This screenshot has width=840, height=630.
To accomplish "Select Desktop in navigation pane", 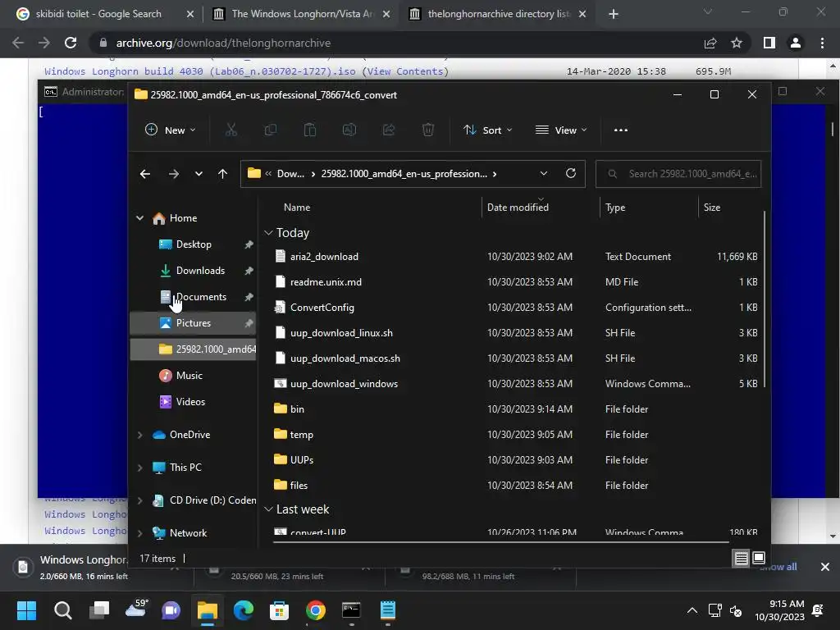I will (x=194, y=244).
